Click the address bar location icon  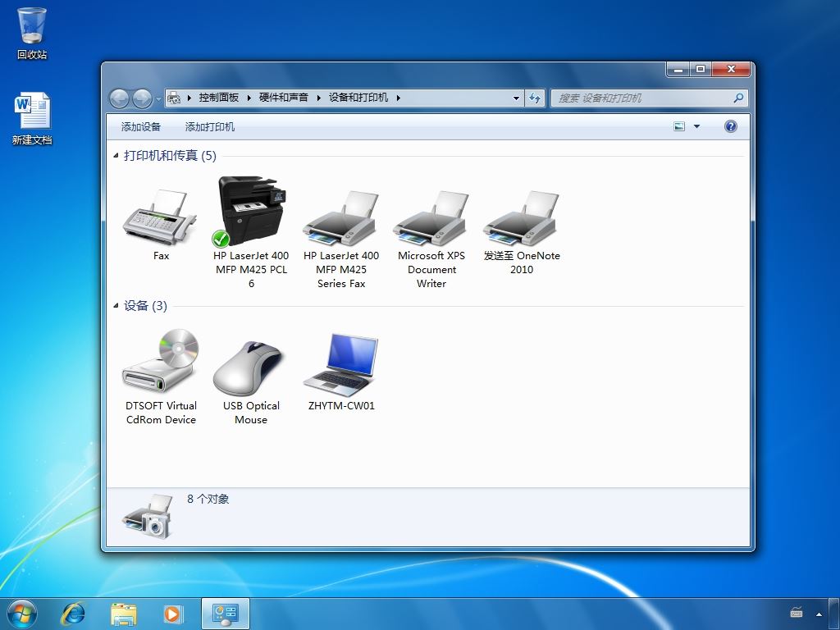tap(174, 98)
